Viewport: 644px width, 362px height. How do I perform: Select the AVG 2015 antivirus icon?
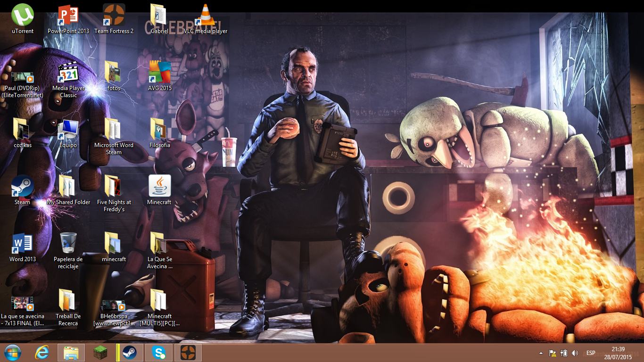(x=159, y=73)
